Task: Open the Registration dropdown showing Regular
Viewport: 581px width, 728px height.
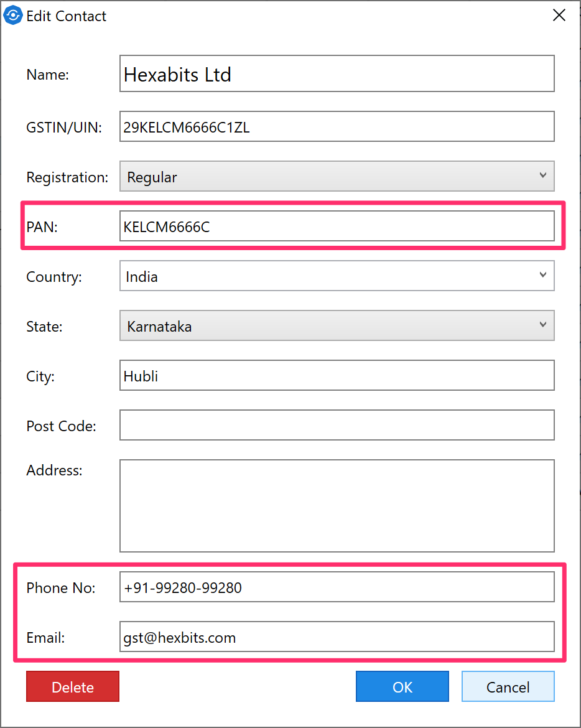Action: [337, 177]
